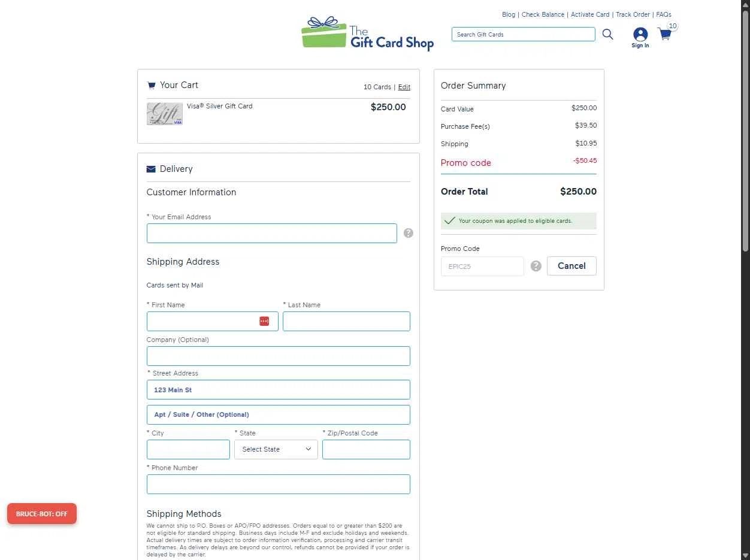
Task: Click the Promo Code field showing EPIC25
Action: tap(482, 266)
